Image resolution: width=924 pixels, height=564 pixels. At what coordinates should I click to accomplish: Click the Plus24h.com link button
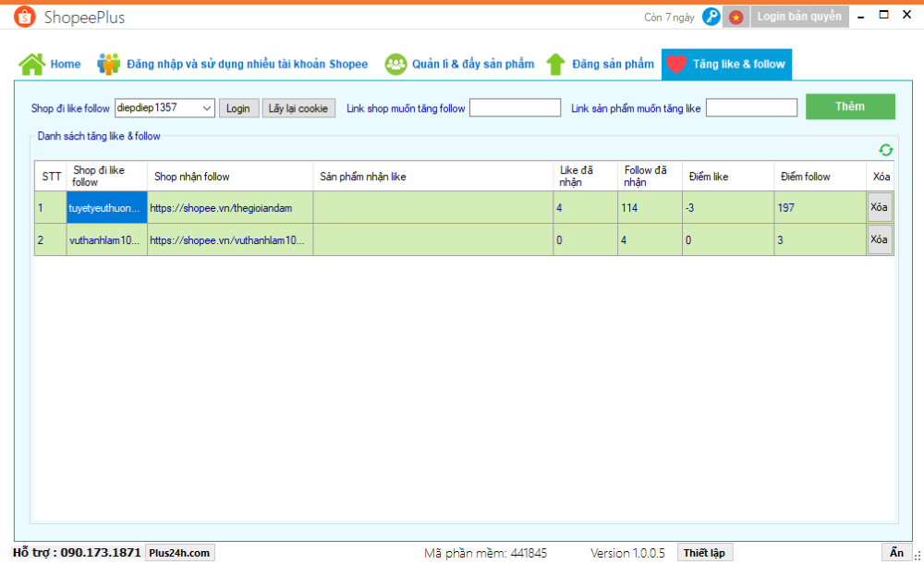[x=179, y=553]
